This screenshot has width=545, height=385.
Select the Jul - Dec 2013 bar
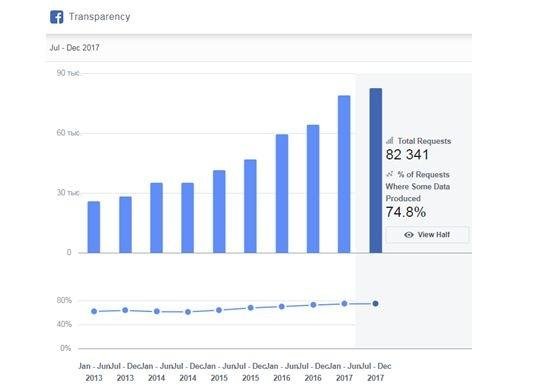[125, 224]
